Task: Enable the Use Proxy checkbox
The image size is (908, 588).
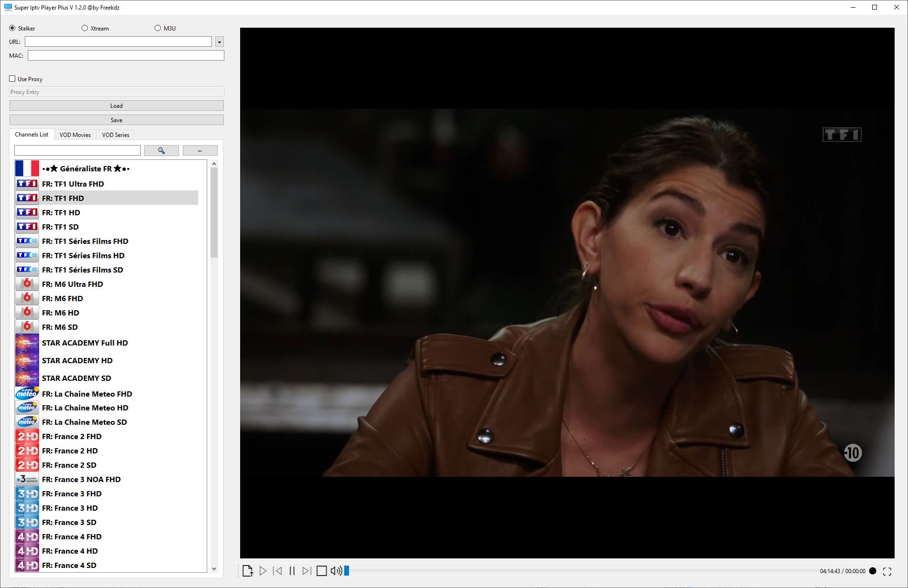Action: [12, 79]
